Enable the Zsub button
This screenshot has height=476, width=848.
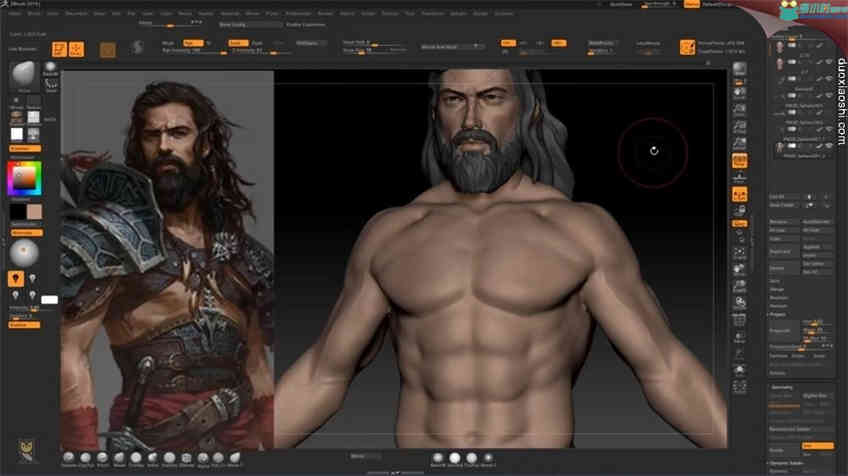(257, 43)
